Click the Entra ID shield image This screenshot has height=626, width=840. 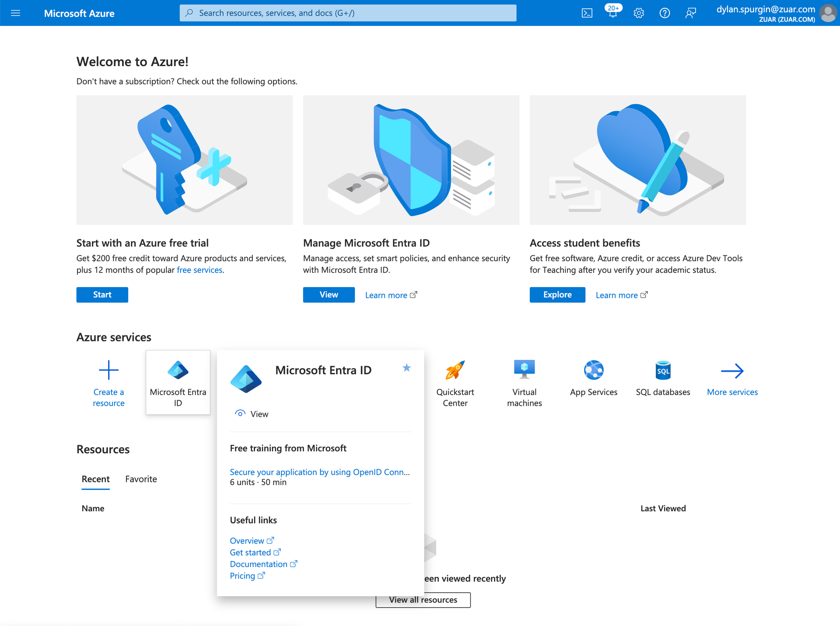(411, 160)
